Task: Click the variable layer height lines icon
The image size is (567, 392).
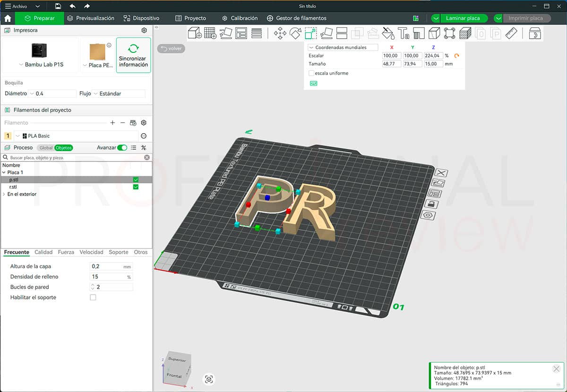Action: point(257,33)
